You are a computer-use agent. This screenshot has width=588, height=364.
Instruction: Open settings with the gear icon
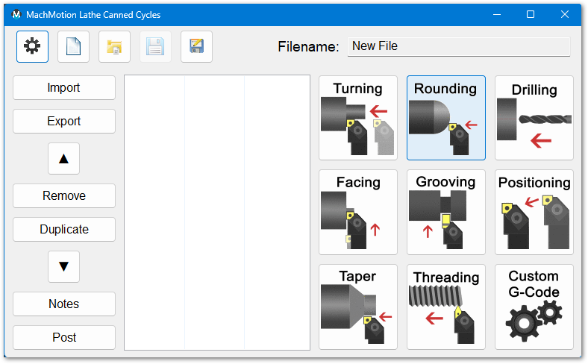coord(32,47)
